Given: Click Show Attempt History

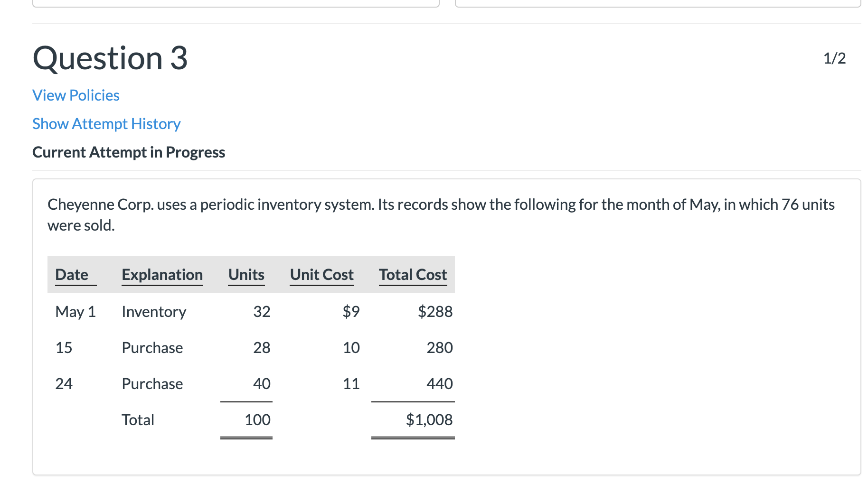Looking at the screenshot, I should click(x=106, y=123).
